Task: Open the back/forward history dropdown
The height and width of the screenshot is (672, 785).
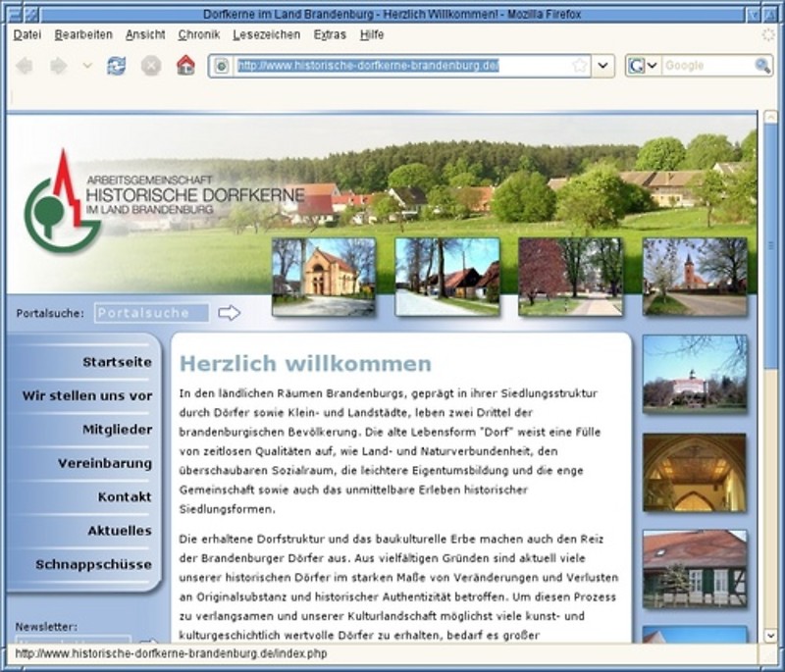Action: [87, 66]
